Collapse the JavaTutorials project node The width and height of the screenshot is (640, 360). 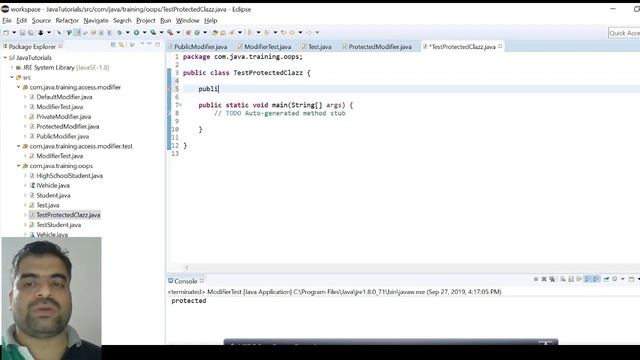coord(5,58)
